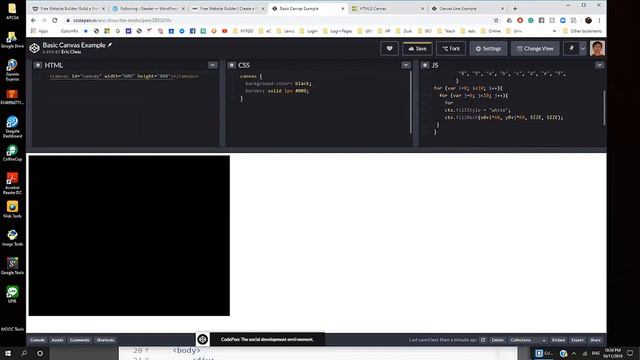Click the black canvas preview
This screenshot has height=360, width=640.
tap(129, 236)
